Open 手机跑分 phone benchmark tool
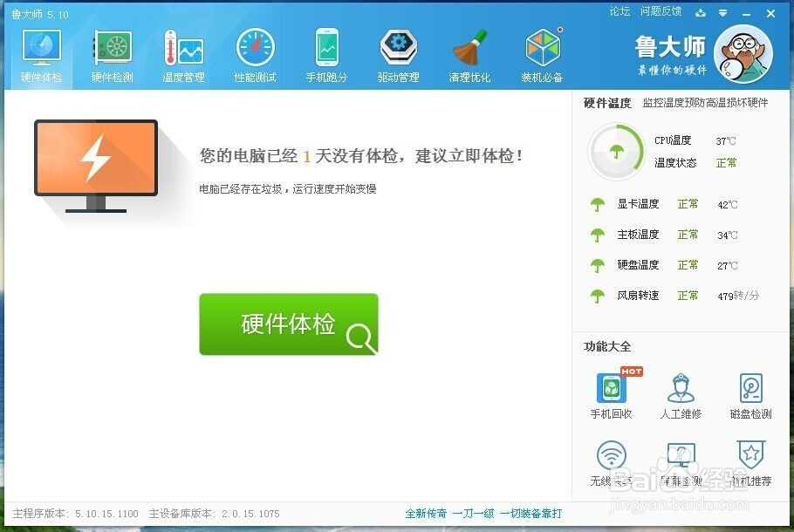 point(326,52)
